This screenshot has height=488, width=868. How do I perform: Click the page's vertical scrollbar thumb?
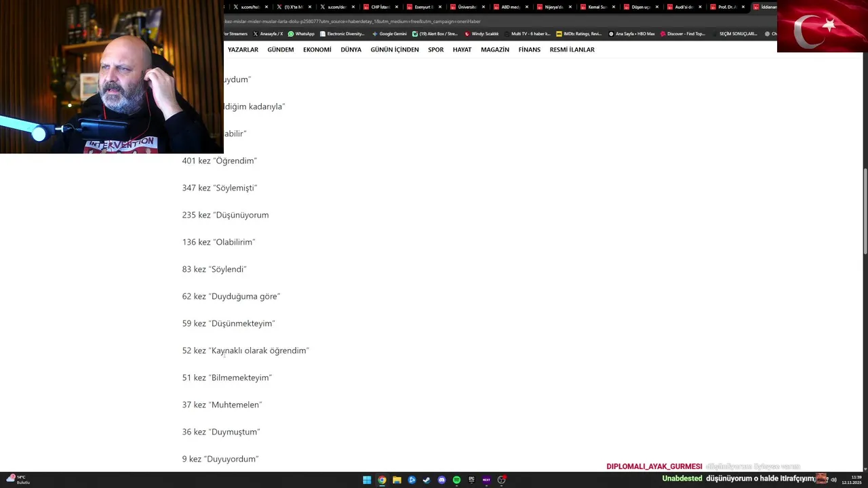pos(865,211)
